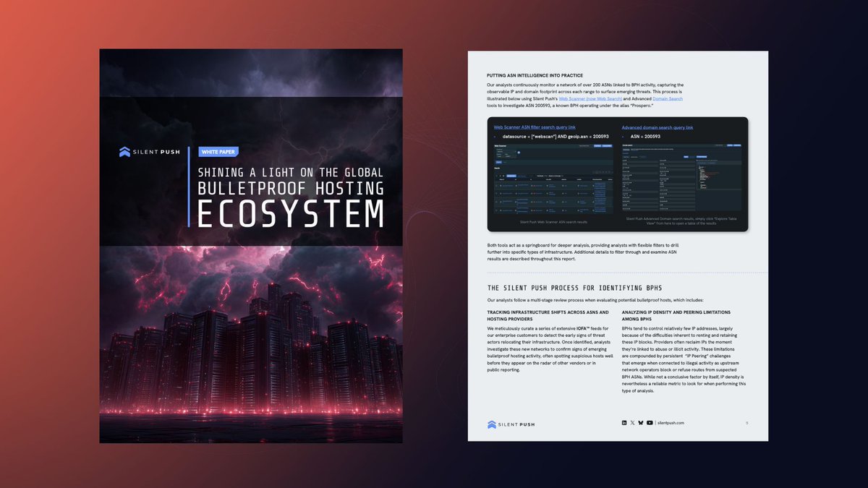This screenshot has width=868, height=488.
Task: Open the Bluesky butterfly icon in the footer
Action: click(641, 422)
